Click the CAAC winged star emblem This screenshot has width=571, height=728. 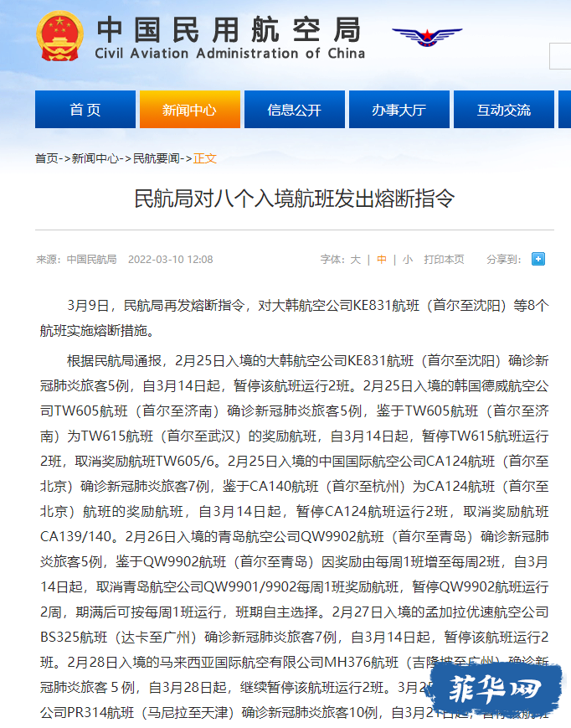coord(427,37)
